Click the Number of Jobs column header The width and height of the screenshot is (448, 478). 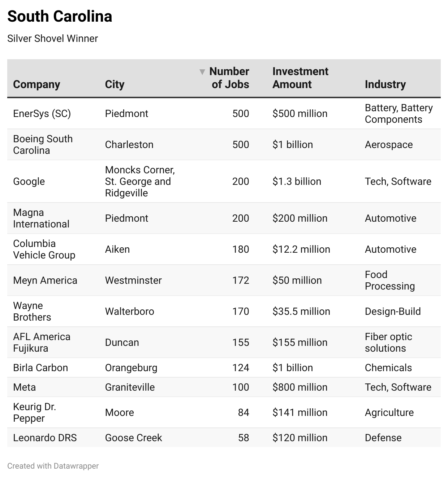coord(230,78)
